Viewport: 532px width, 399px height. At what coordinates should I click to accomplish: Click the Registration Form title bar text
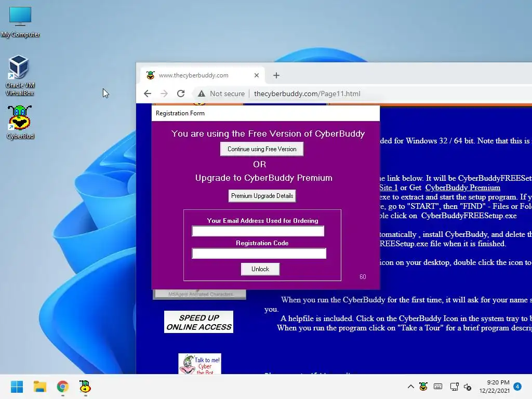coord(180,113)
